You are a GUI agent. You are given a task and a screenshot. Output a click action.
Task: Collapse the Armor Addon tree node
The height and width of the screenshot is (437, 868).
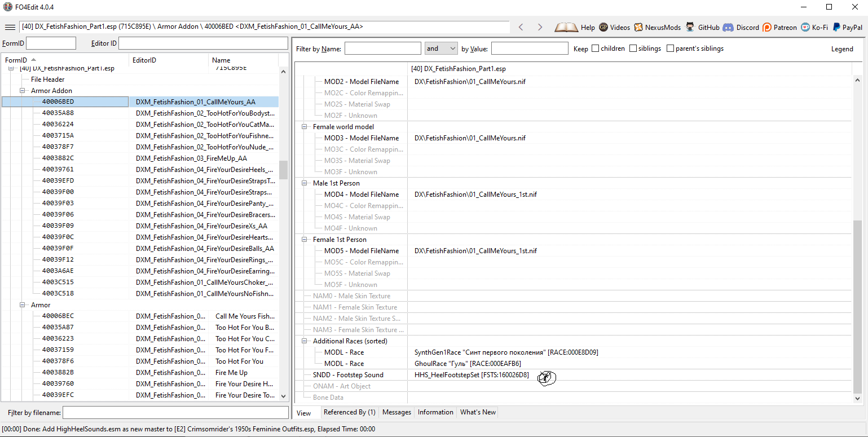coord(23,91)
